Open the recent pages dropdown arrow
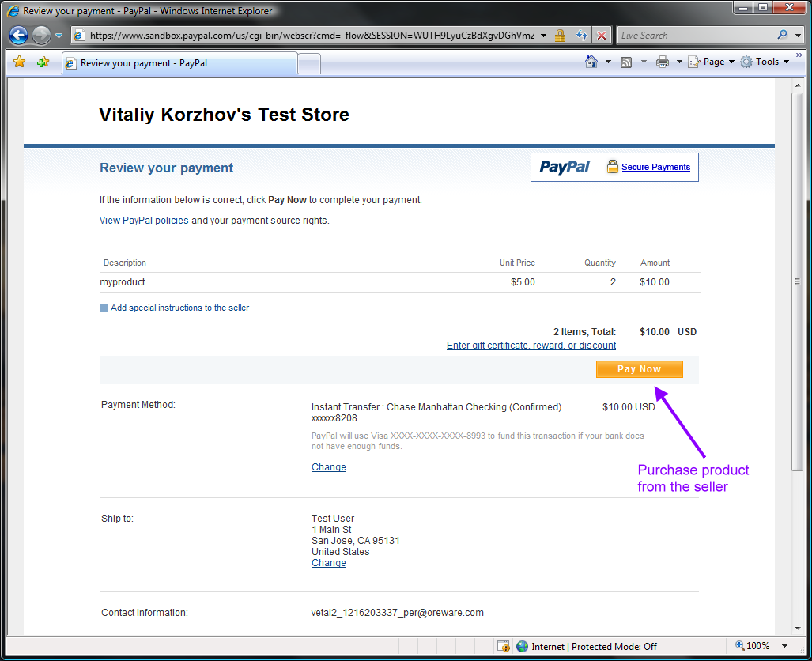This screenshot has height=661, width=812. click(x=59, y=36)
